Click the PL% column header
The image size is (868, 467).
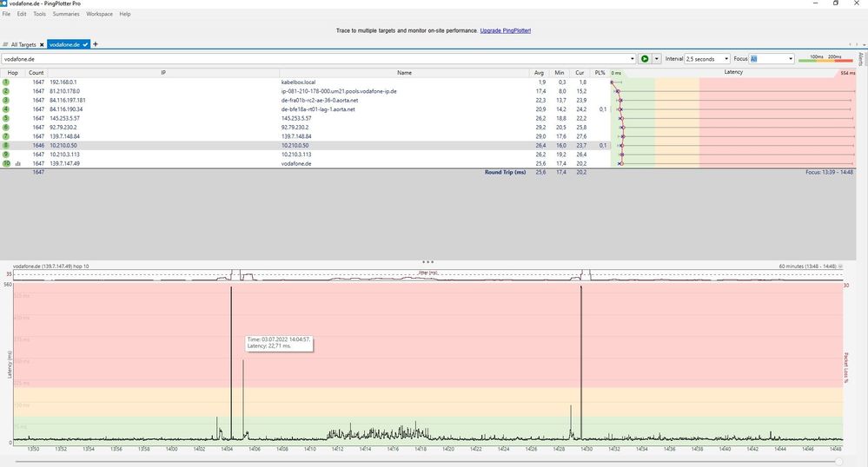pos(600,73)
